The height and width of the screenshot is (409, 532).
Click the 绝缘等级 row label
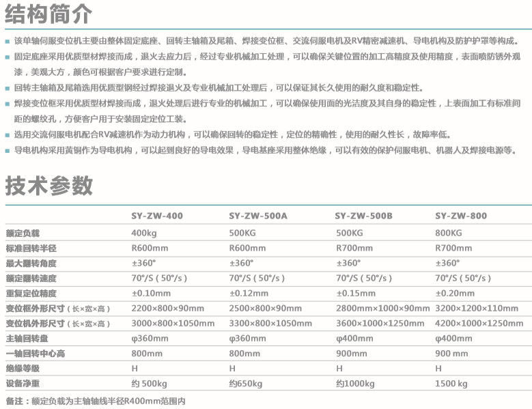23,368
